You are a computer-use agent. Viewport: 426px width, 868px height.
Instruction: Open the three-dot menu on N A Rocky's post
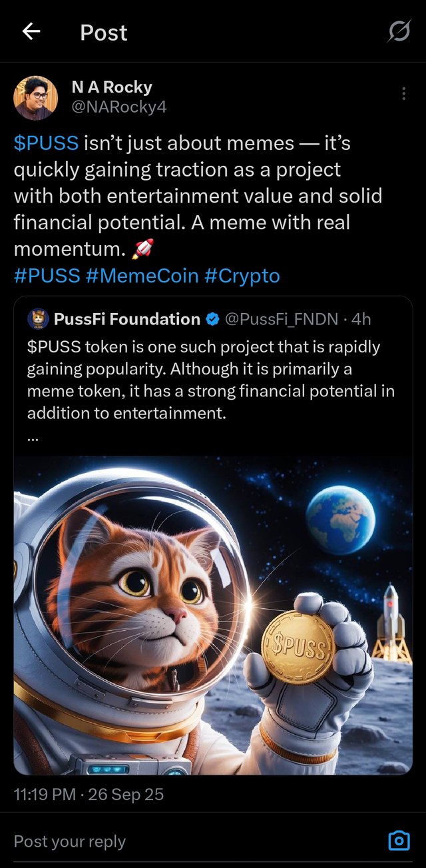click(404, 93)
